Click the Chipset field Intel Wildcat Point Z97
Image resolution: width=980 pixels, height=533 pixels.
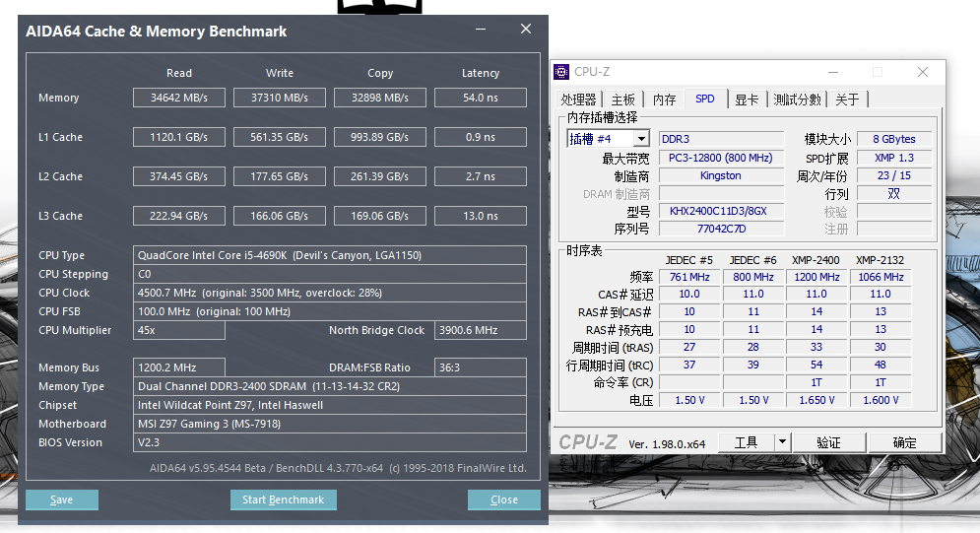329,405
